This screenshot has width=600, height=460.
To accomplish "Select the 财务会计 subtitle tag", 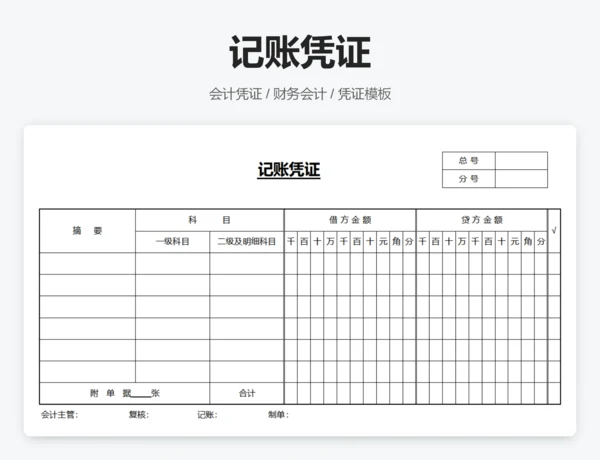I will pos(299,94).
